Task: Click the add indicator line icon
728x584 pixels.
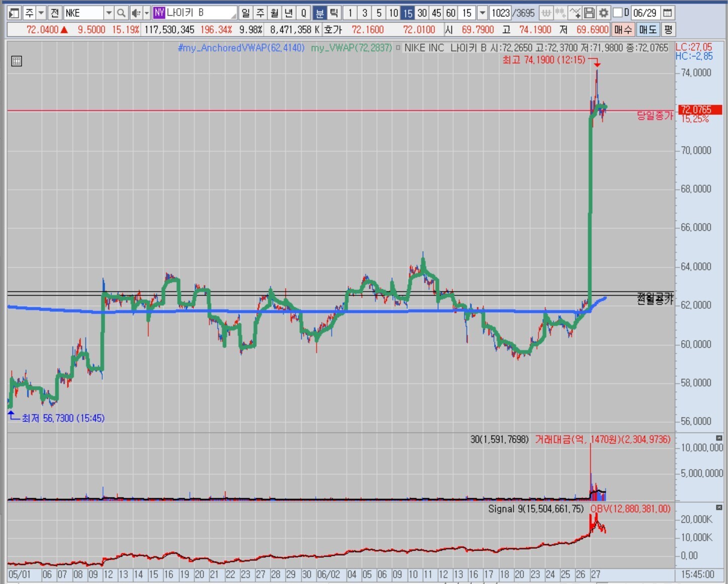Action: [x=575, y=13]
